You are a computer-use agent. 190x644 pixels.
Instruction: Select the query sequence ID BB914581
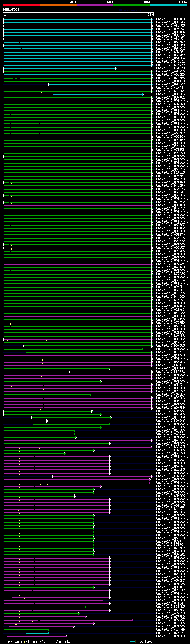(x=11, y=9)
